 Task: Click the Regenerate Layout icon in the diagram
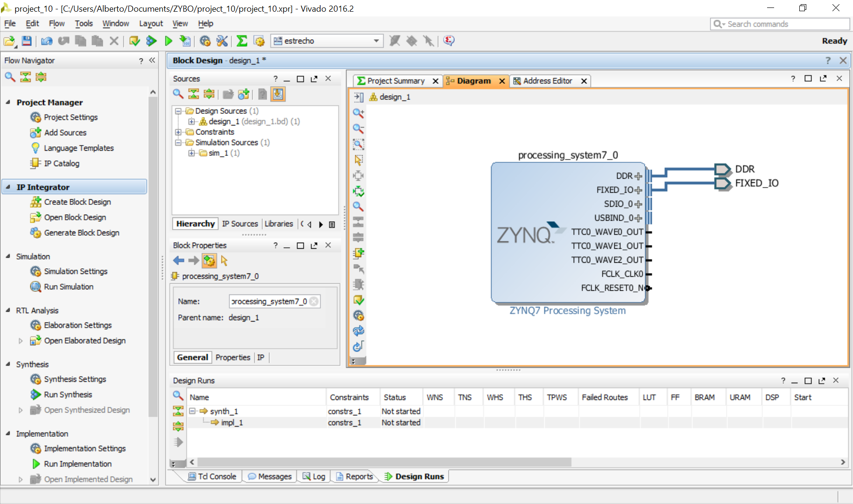coord(358,331)
